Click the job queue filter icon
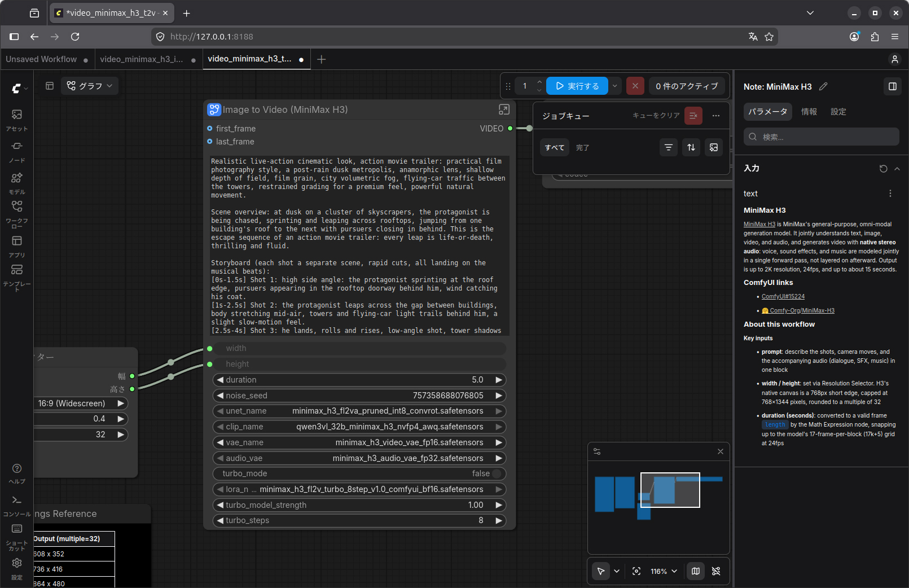The height and width of the screenshot is (588, 909). coord(669,147)
